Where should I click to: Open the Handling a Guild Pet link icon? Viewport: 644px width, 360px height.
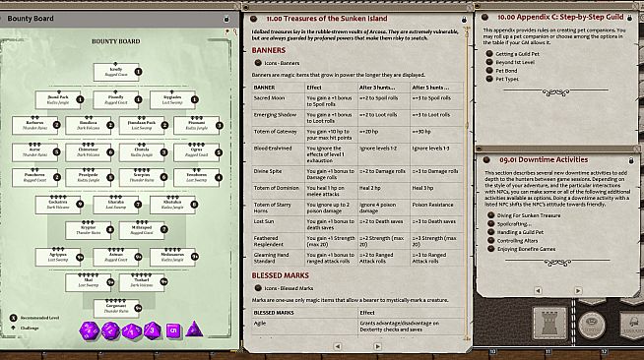tap(490, 232)
